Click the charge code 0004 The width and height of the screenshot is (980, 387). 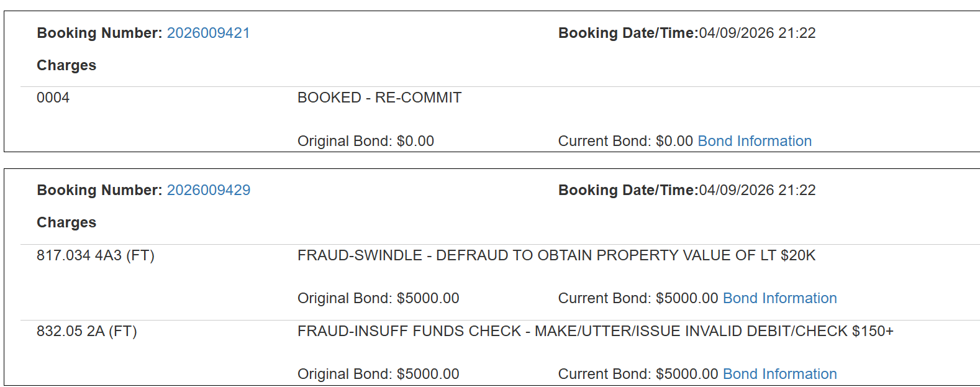point(53,98)
